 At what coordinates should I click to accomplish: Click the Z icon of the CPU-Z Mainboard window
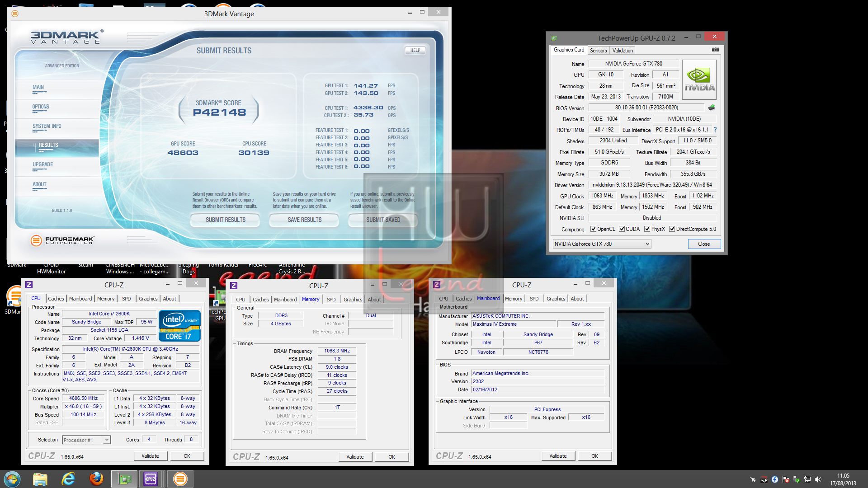437,285
